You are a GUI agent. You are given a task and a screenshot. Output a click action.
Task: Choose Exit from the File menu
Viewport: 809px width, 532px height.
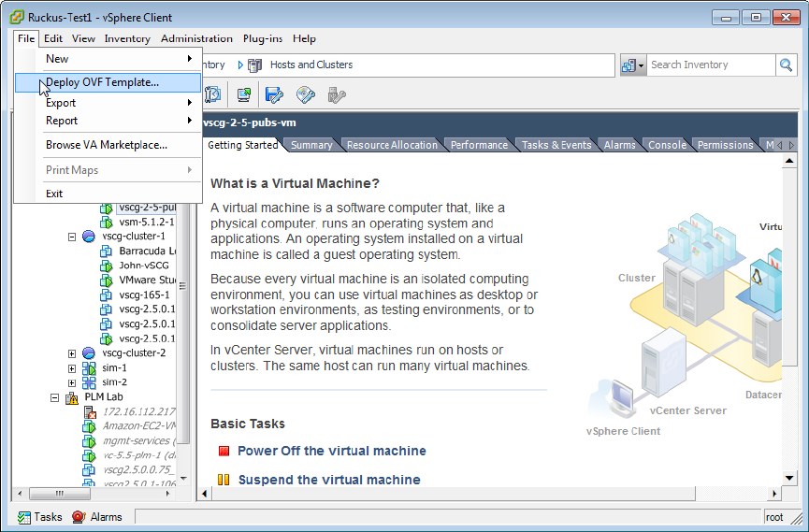tap(108, 194)
